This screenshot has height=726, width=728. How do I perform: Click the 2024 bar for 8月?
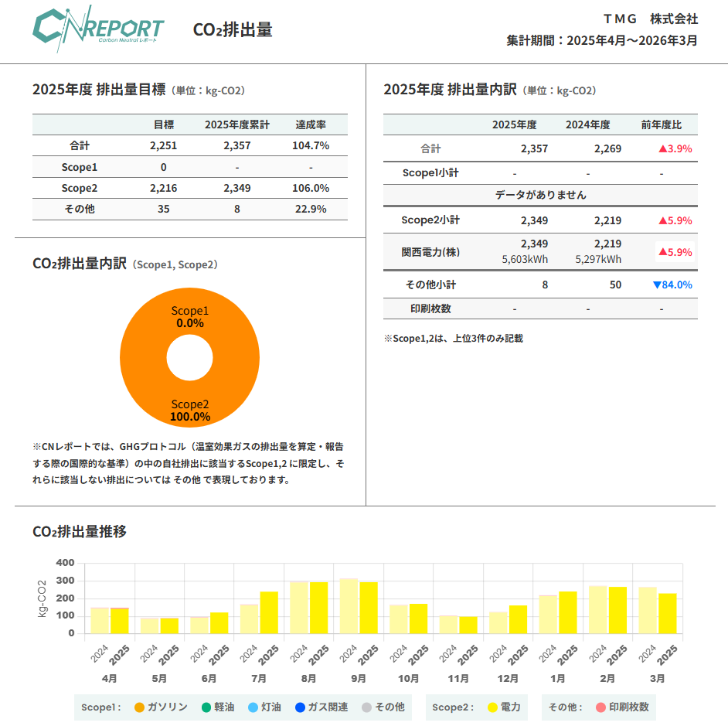[x=299, y=608]
